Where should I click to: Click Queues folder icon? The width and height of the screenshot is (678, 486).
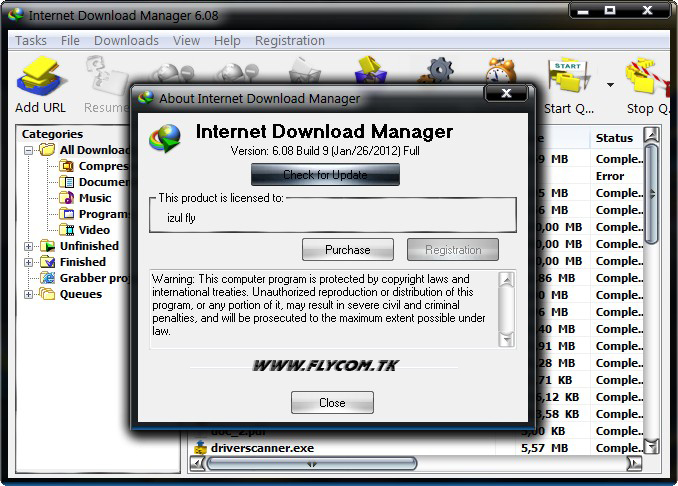click(48, 294)
